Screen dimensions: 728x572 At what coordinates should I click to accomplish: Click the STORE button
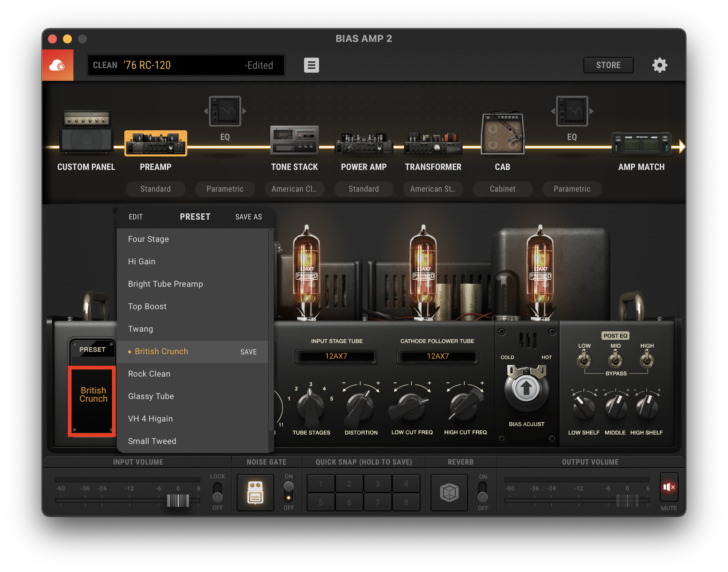608,65
